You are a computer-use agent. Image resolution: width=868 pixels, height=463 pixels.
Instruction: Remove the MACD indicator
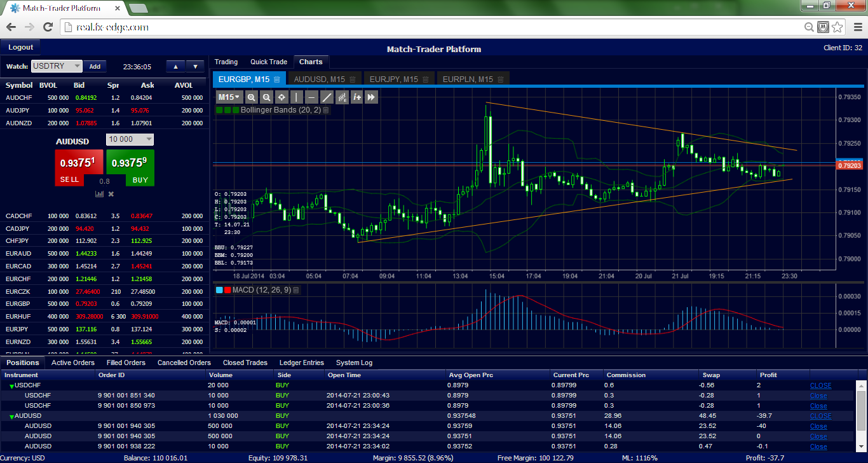coord(295,290)
